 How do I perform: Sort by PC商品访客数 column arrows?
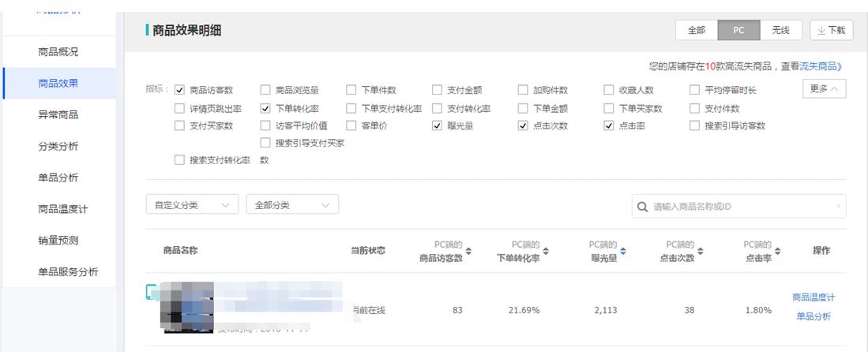pyautogui.click(x=468, y=251)
